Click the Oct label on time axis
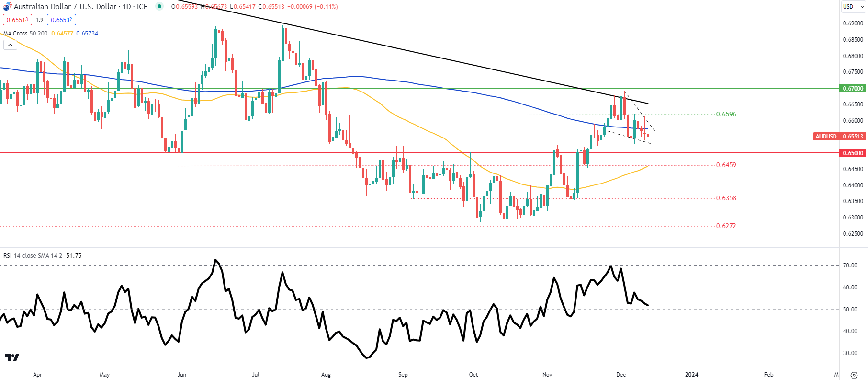Viewport: 868px width, 380px height. (473, 375)
